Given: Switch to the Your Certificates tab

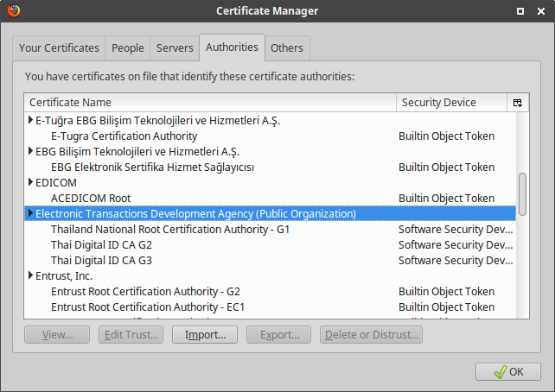Looking at the screenshot, I should click(x=60, y=48).
